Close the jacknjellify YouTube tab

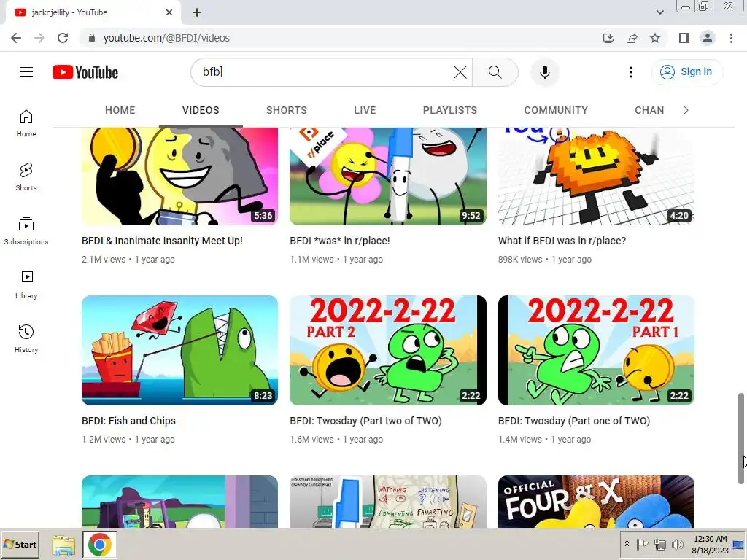coord(169,13)
